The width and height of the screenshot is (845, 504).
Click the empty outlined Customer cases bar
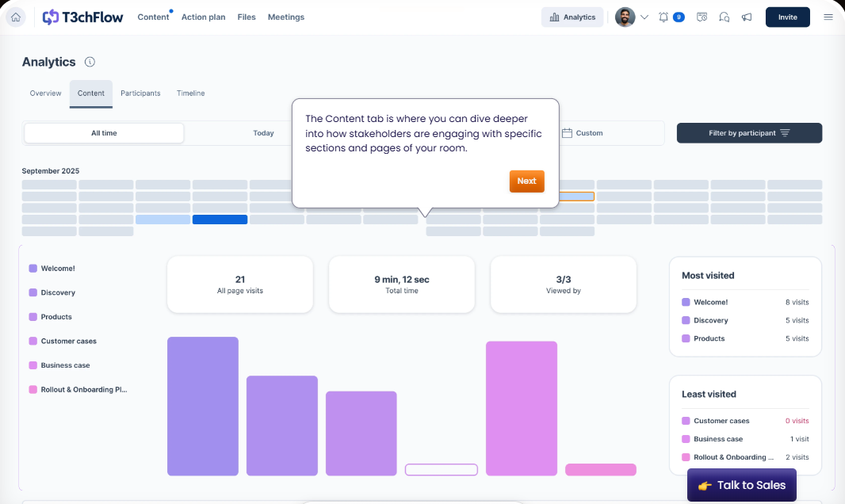(x=442, y=470)
